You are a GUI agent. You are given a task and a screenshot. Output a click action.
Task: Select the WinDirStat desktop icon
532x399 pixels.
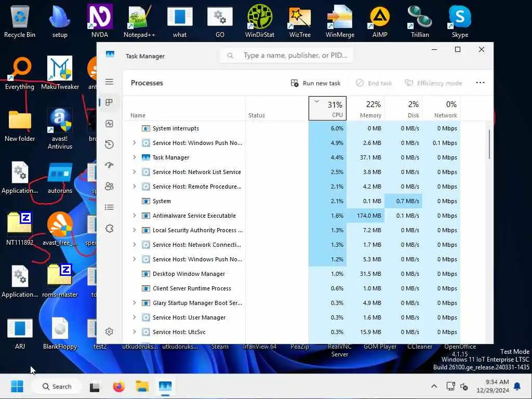tap(260, 20)
